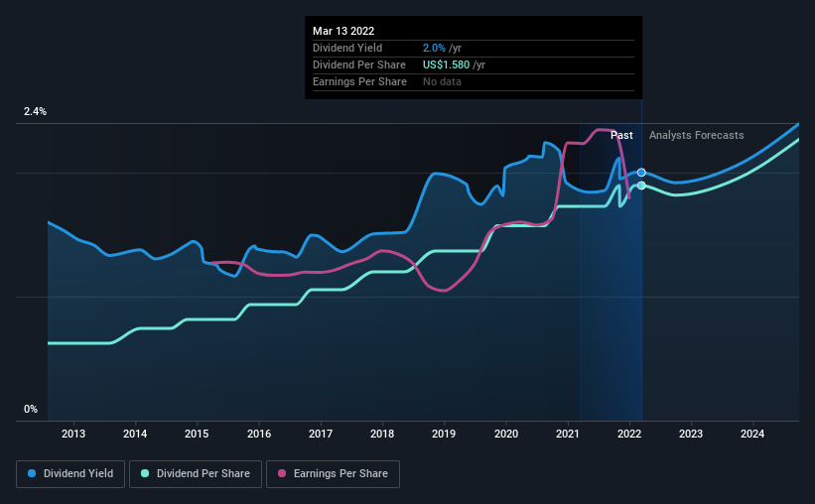Click the 2018 x-axis label
This screenshot has width=815, height=504.
(382, 434)
